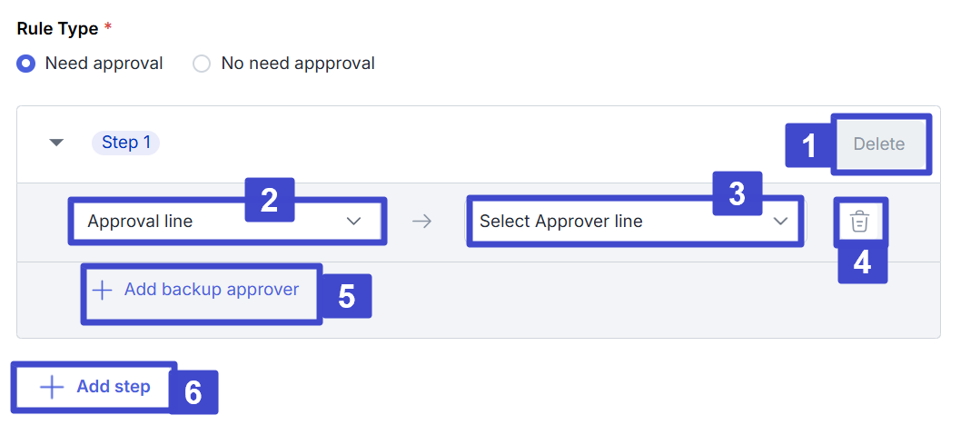Click the Step 1 tag label
Image resolution: width=980 pixels, height=425 pixels.
tap(125, 143)
